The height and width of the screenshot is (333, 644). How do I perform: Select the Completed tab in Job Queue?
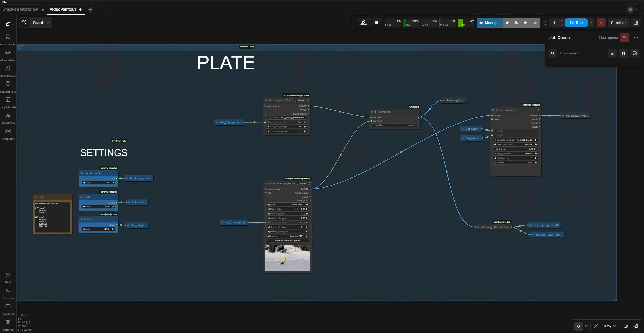[569, 53]
